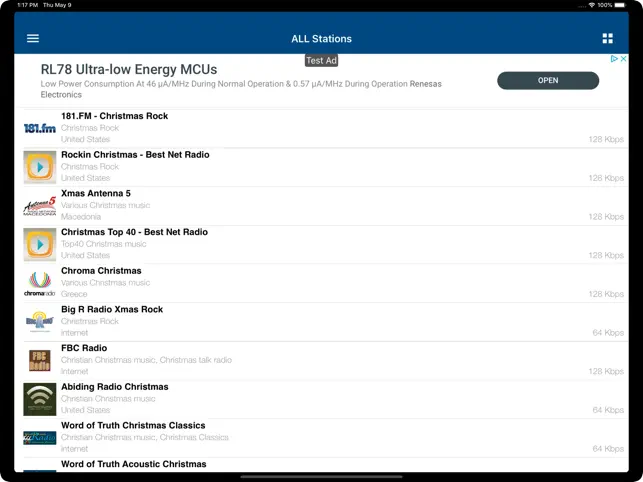Click Macedonia under Xmas Antenna 5

coord(81,217)
